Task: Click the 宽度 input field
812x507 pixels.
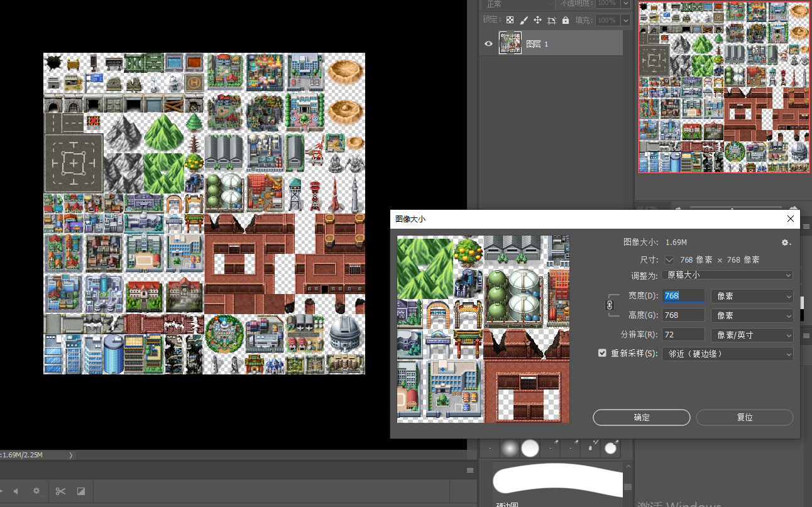Action: [x=684, y=296]
